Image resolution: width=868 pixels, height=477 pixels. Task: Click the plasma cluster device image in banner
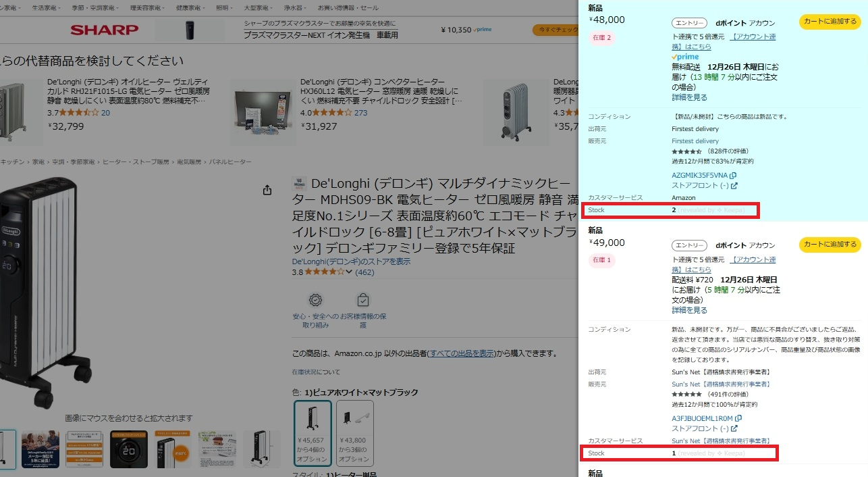point(190,30)
